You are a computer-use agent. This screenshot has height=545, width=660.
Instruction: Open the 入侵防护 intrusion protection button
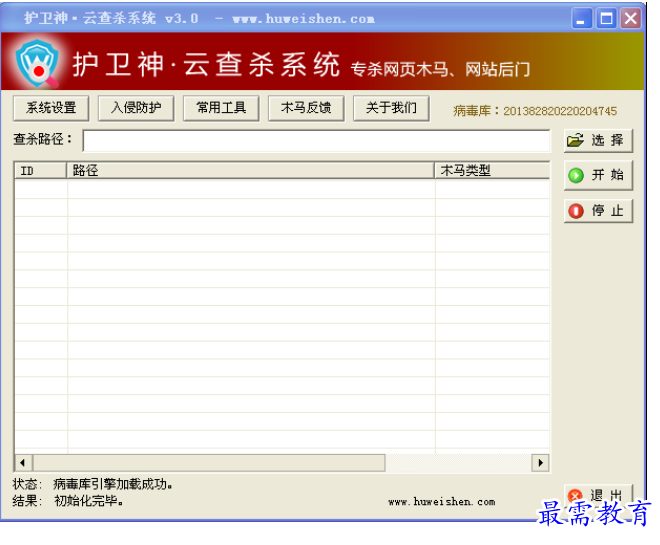click(136, 108)
